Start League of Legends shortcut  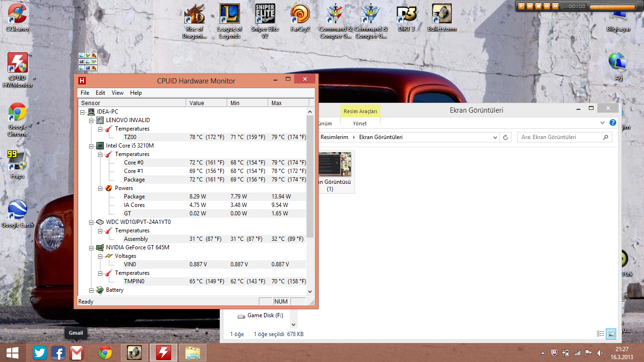pos(230,21)
